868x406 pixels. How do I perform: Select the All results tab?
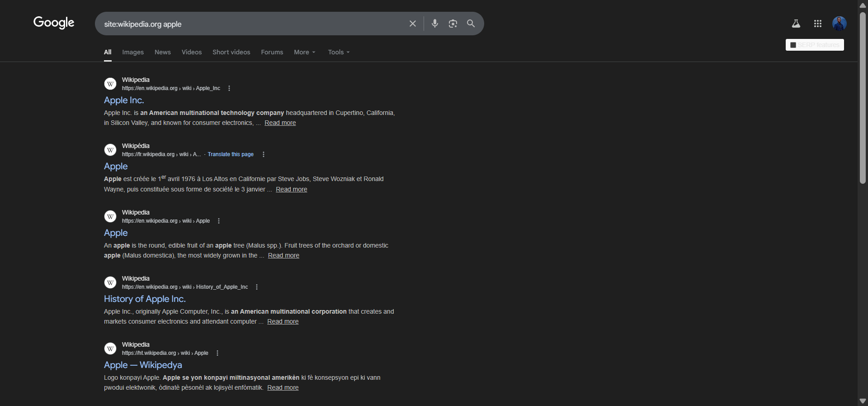point(108,52)
